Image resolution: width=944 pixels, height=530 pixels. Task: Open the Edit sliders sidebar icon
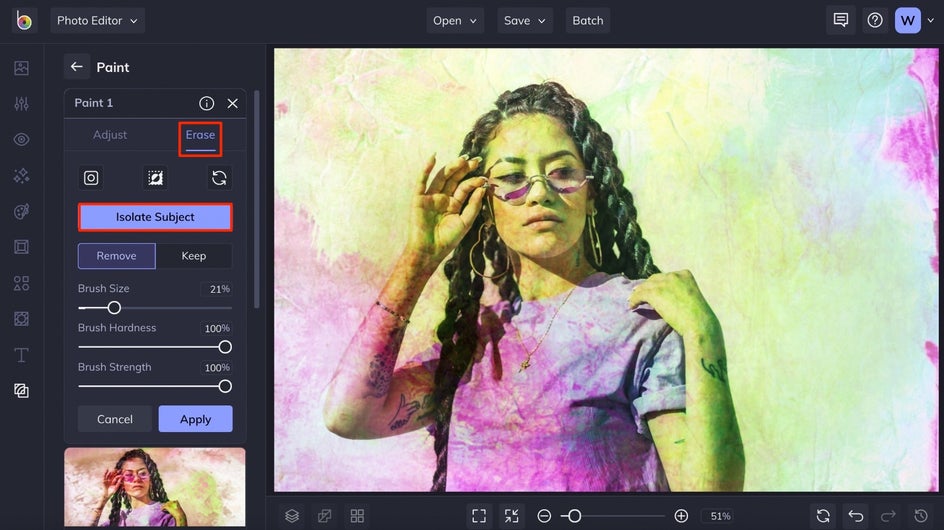(21, 104)
